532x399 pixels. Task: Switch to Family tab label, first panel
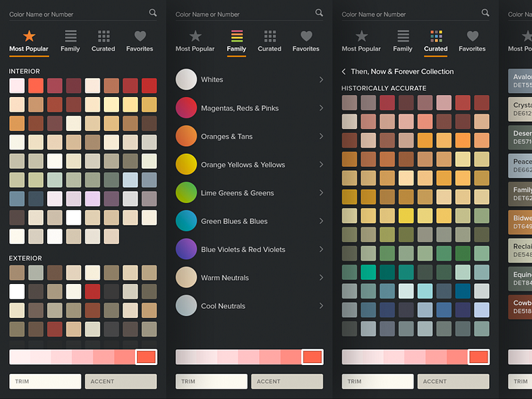point(70,49)
